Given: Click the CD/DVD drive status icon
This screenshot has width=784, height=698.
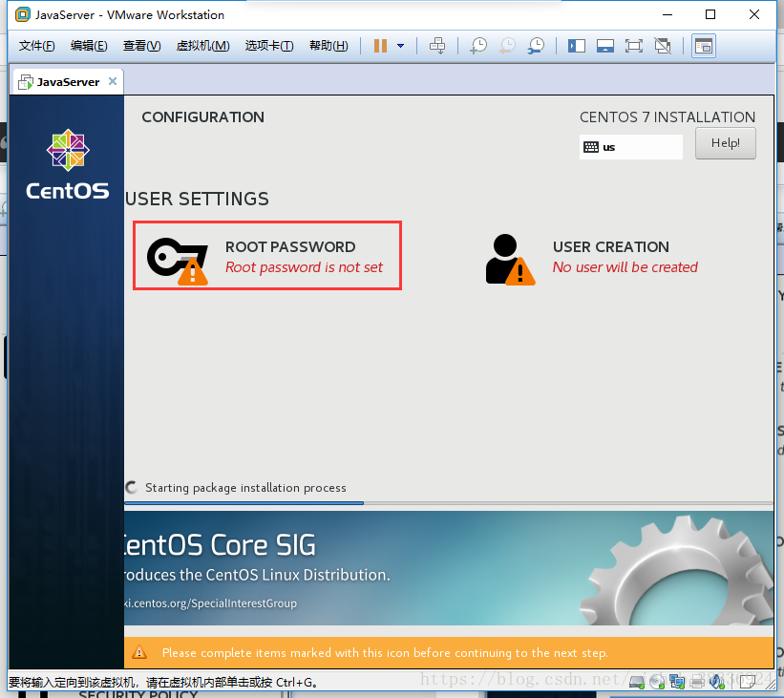Looking at the screenshot, I should pos(657,682).
